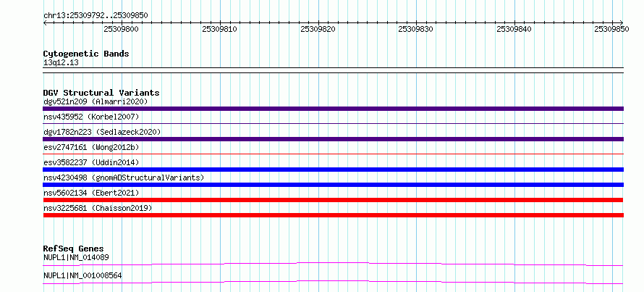Click ruler position 25309830
Viewport: 644px width, 292px height.
click(x=416, y=29)
